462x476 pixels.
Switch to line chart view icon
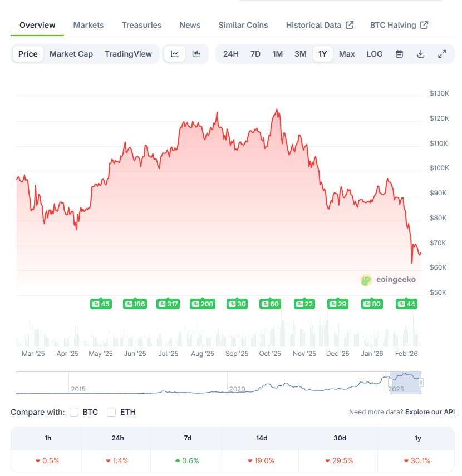point(175,54)
